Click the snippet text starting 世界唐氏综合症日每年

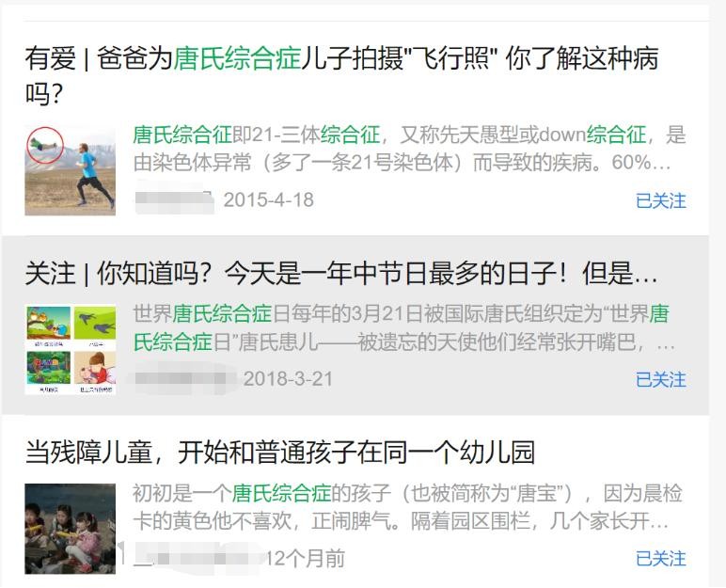[403, 328]
